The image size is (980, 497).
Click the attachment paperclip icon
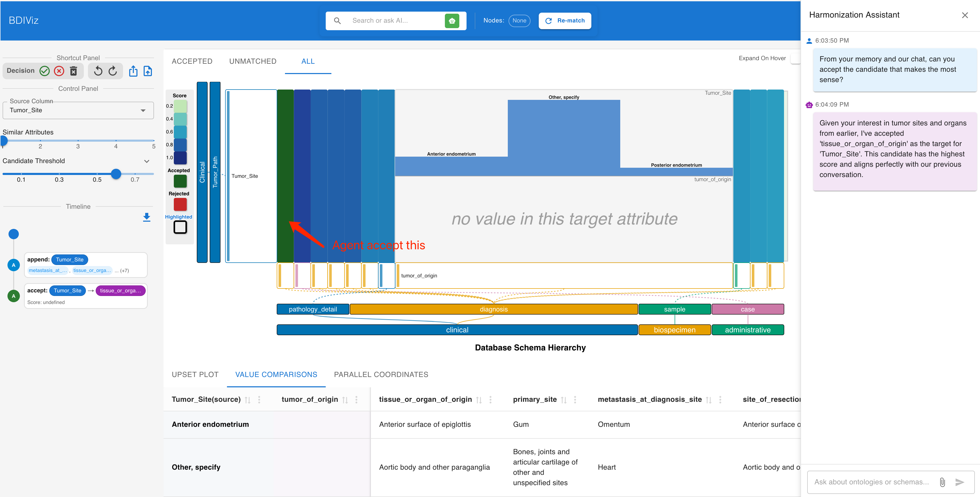[x=942, y=482]
